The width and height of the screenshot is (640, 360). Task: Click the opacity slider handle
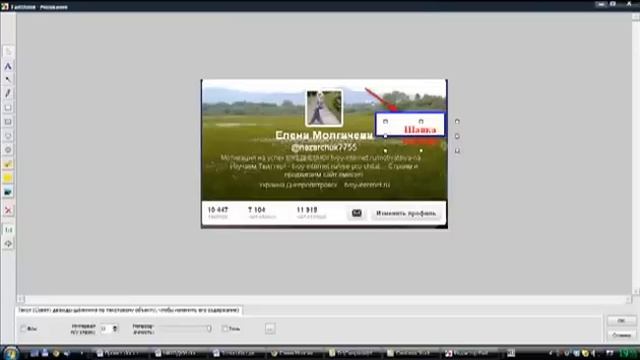[x=209, y=328]
